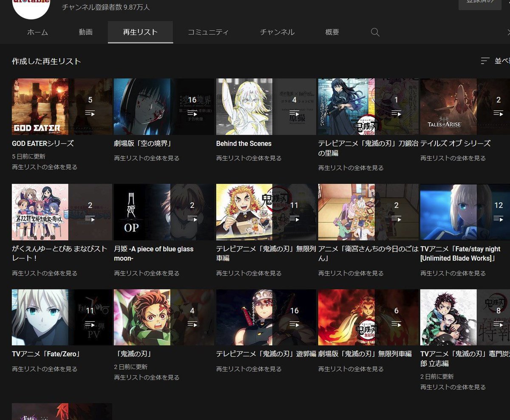Open TVアニメ「Fate/Zero」 playlist title
The image size is (510, 420).
[46, 354]
